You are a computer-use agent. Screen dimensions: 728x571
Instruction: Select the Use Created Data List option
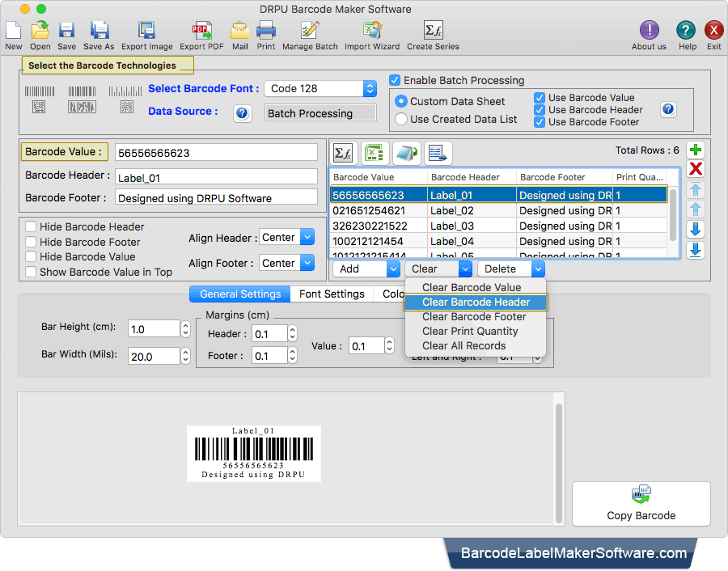pyautogui.click(x=400, y=120)
